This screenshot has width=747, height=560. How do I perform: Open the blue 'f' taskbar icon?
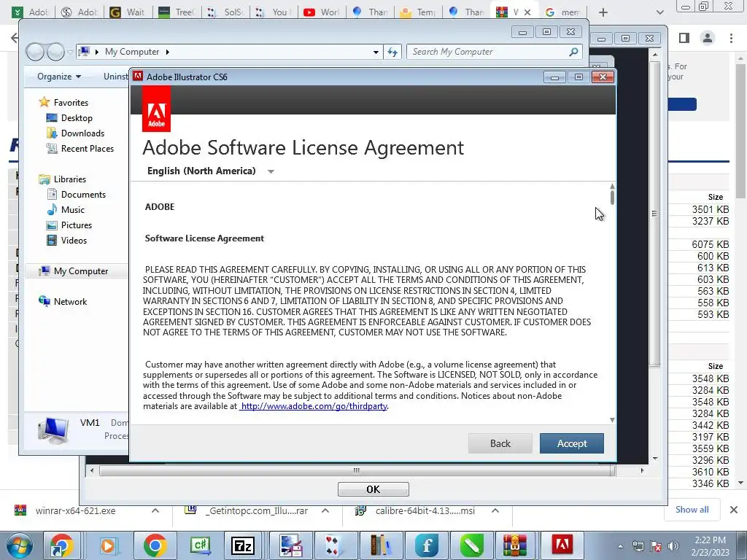point(426,545)
